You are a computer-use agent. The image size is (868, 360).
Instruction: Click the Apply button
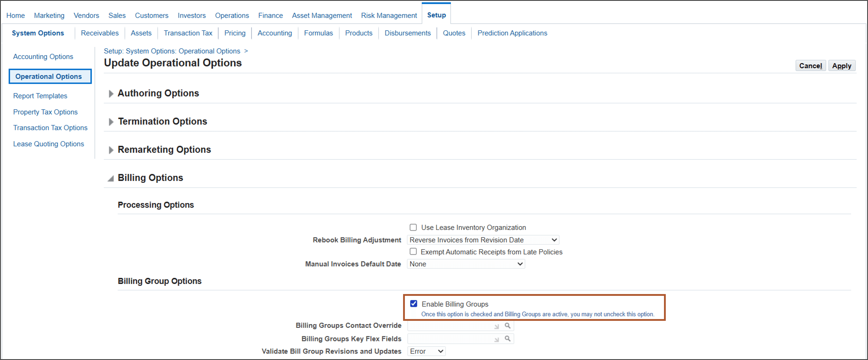[x=842, y=66]
